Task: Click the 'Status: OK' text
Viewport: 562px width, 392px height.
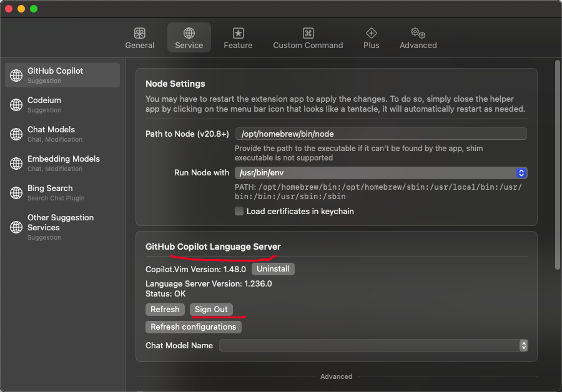Action: point(165,294)
